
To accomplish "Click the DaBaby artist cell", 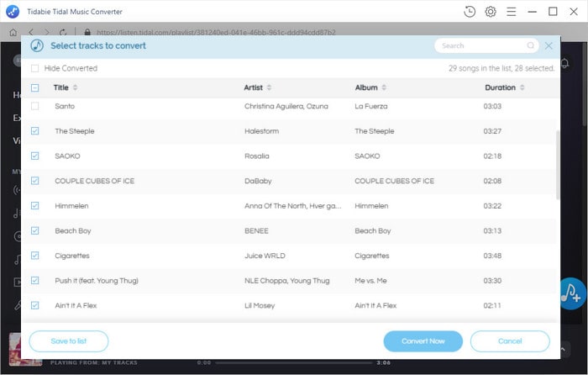I will pos(258,181).
